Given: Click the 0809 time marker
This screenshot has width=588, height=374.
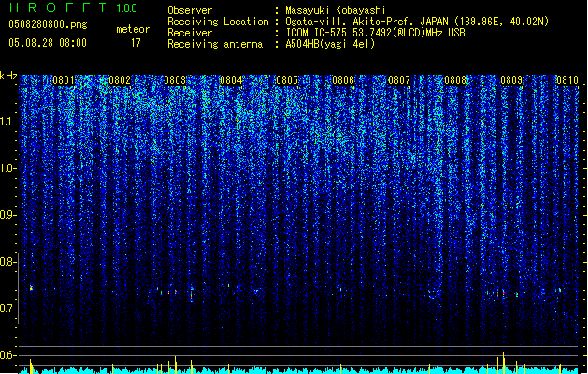Looking at the screenshot, I should (511, 80).
